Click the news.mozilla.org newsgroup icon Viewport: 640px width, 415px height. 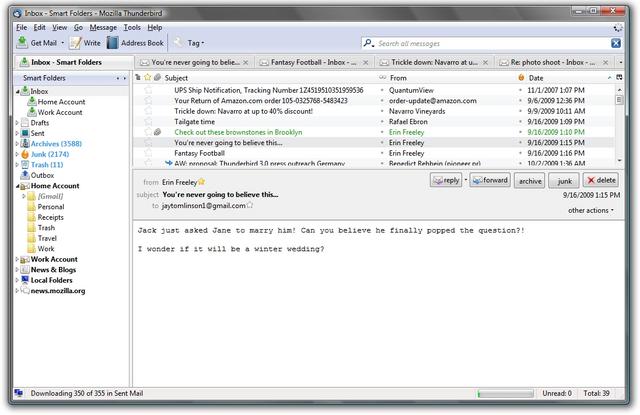pyautogui.click(x=25, y=291)
